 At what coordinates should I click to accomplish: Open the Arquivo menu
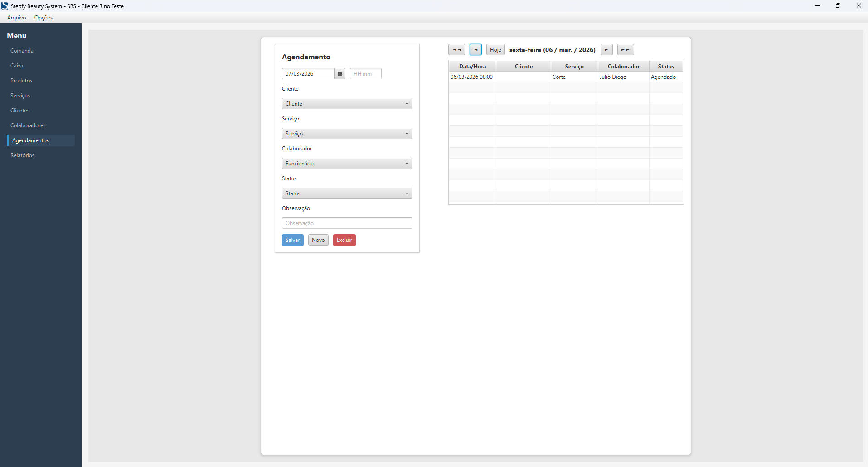coord(17,18)
